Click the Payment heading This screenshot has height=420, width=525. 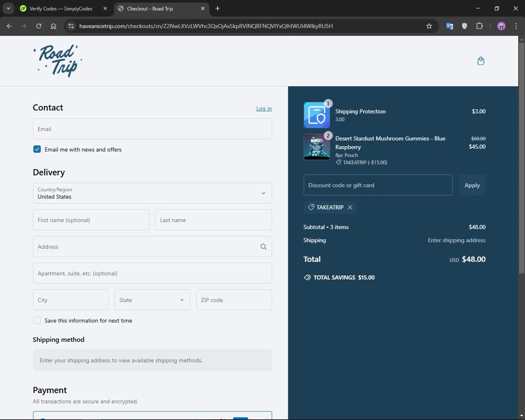pos(50,390)
